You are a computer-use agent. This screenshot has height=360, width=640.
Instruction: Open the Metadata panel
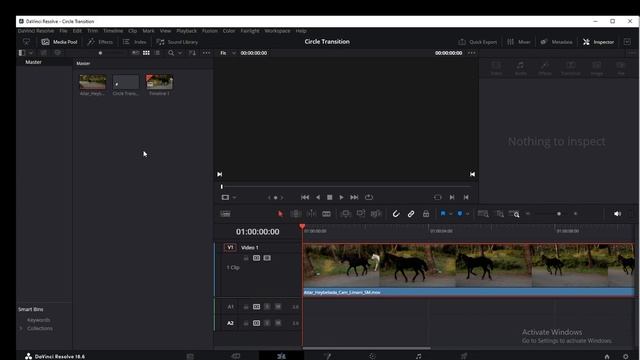click(556, 42)
